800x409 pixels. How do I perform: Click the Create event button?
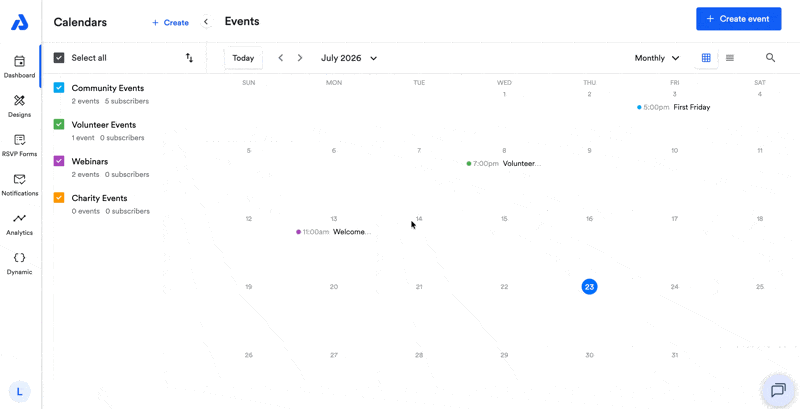click(739, 19)
